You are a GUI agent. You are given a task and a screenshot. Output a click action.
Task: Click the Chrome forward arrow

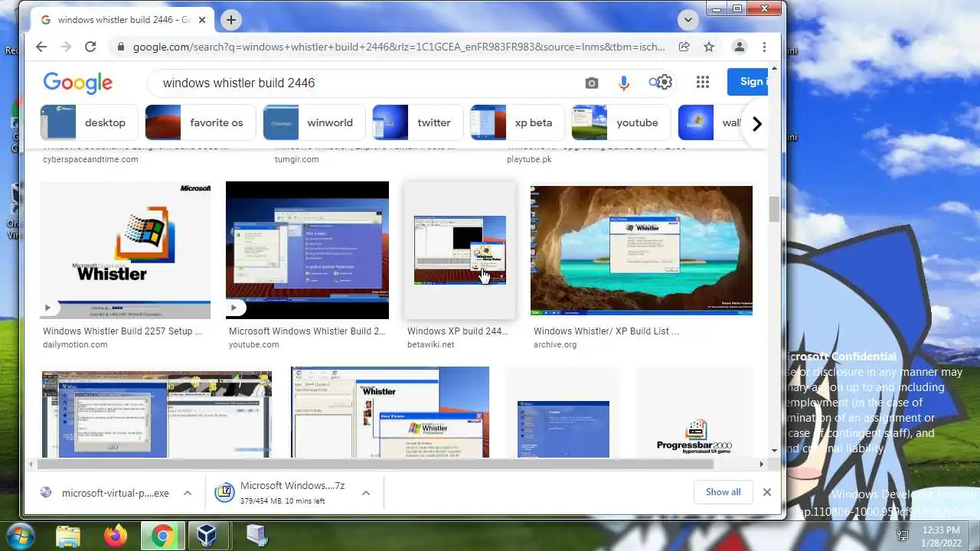click(x=66, y=47)
